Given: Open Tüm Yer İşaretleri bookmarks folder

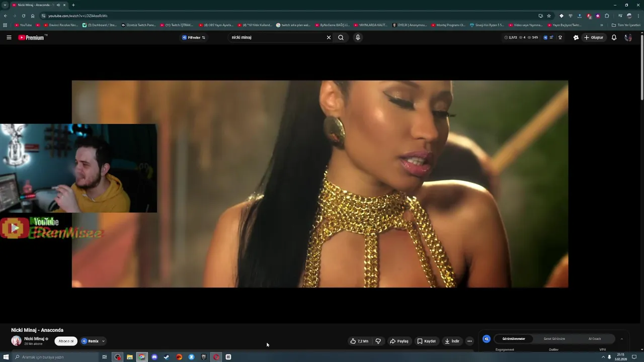Looking at the screenshot, I should coord(626,25).
